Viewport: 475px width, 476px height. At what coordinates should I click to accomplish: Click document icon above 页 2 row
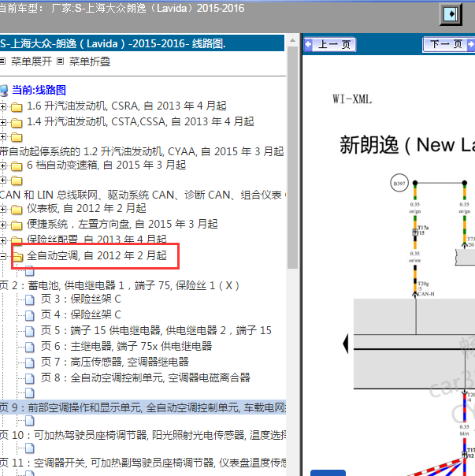(x=29, y=271)
